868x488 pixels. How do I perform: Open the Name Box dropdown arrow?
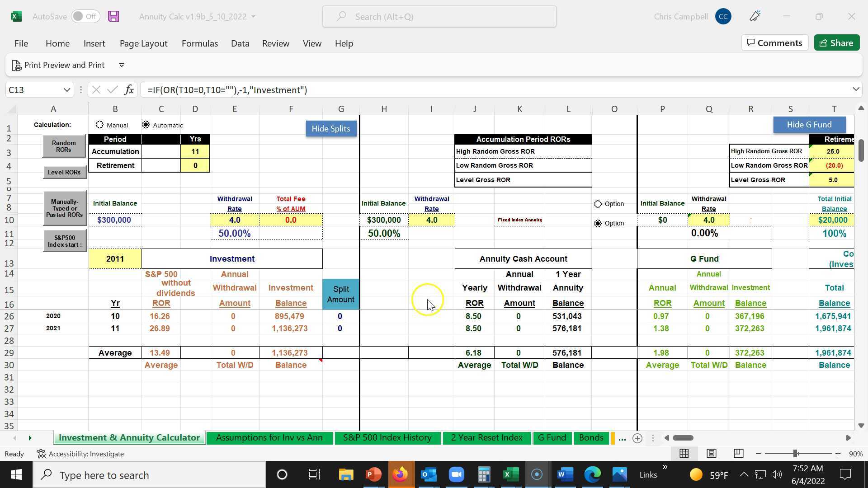click(67, 90)
